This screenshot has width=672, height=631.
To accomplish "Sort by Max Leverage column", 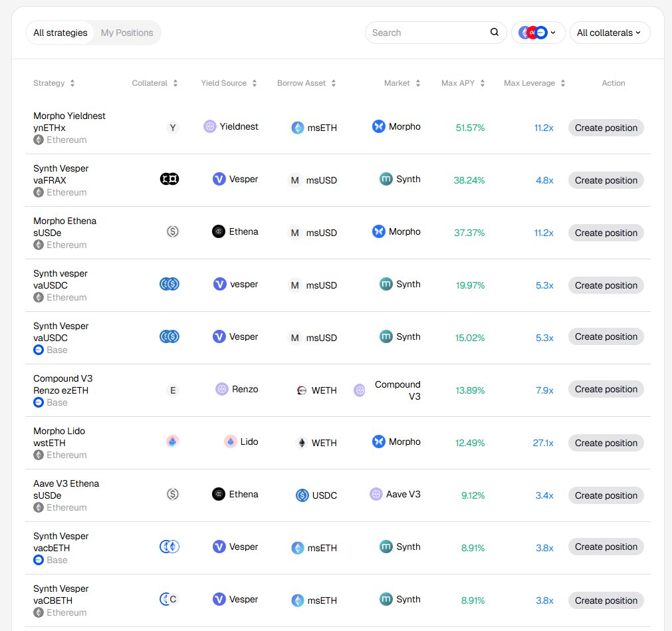I will tap(534, 83).
